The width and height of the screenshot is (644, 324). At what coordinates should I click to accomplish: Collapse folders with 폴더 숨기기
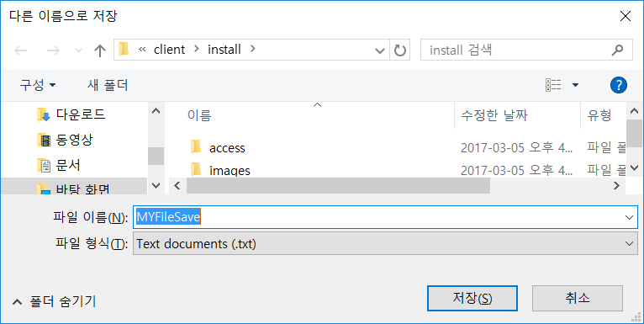click(x=54, y=302)
